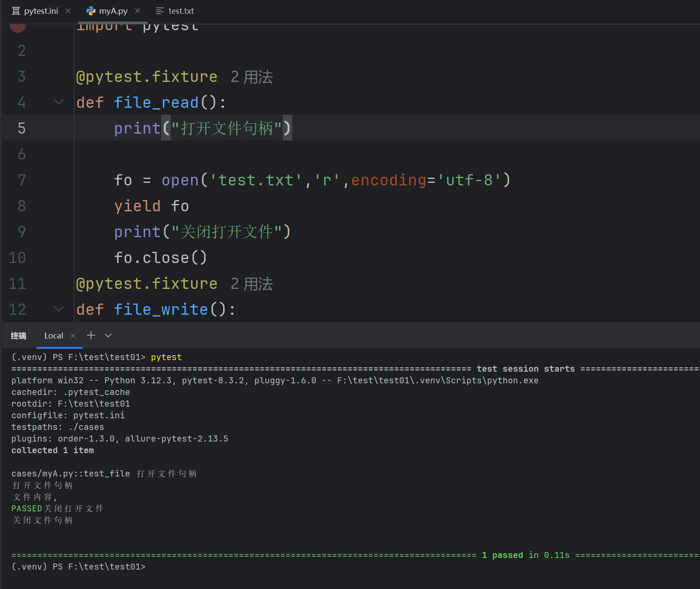Viewport: 700px width, 589px height.
Task: Add a new terminal session
Action: click(91, 335)
